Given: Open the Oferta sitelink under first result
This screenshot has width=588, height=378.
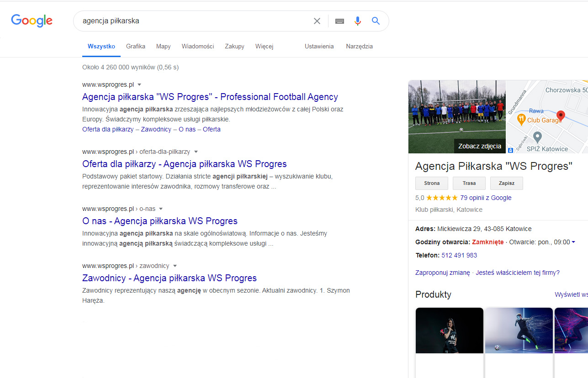Looking at the screenshot, I should (212, 129).
